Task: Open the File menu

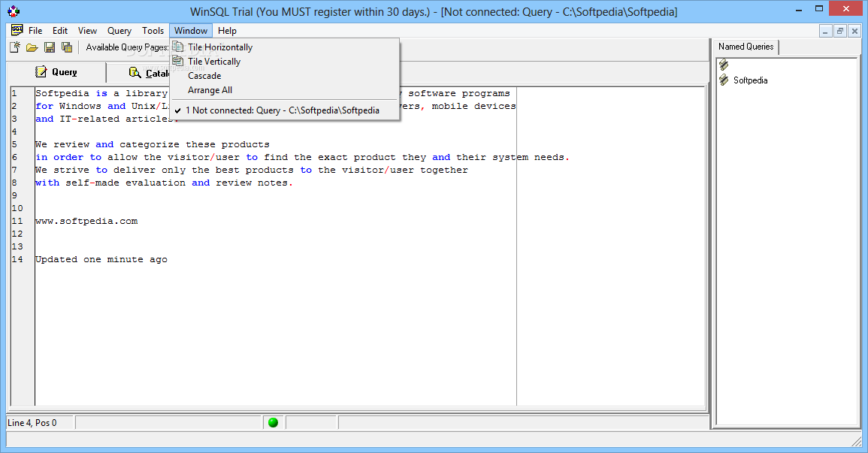Action: tap(35, 31)
